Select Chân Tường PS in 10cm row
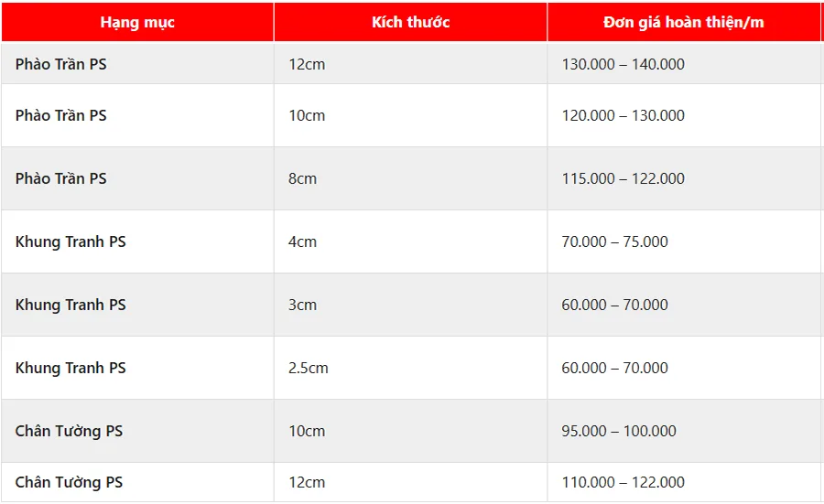 pyautogui.click(x=69, y=431)
